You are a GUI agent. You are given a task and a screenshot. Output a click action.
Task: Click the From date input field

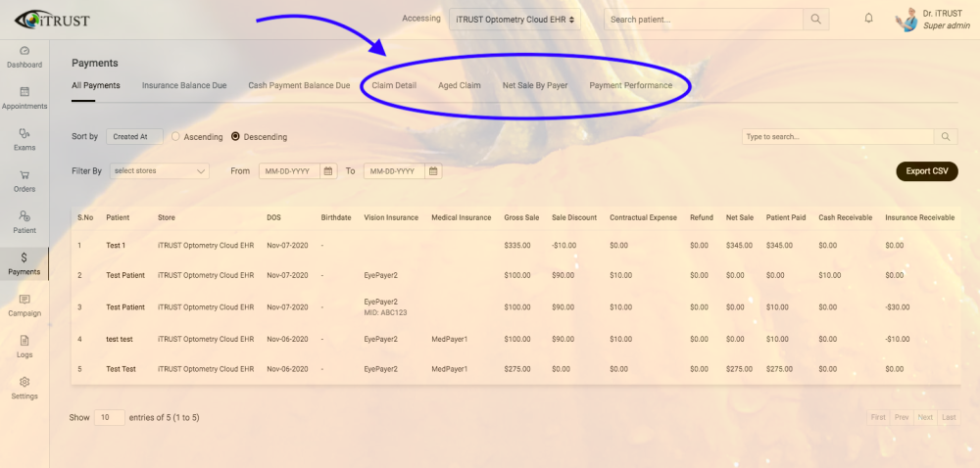290,171
